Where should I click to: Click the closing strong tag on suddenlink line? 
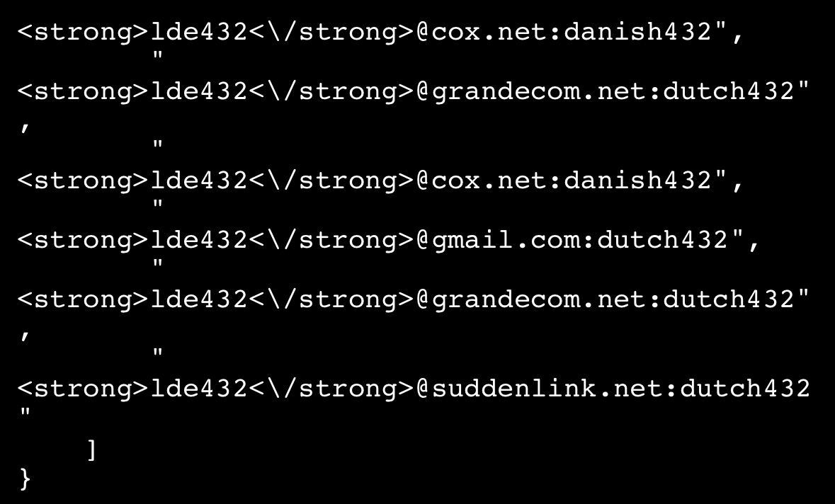tap(331, 388)
